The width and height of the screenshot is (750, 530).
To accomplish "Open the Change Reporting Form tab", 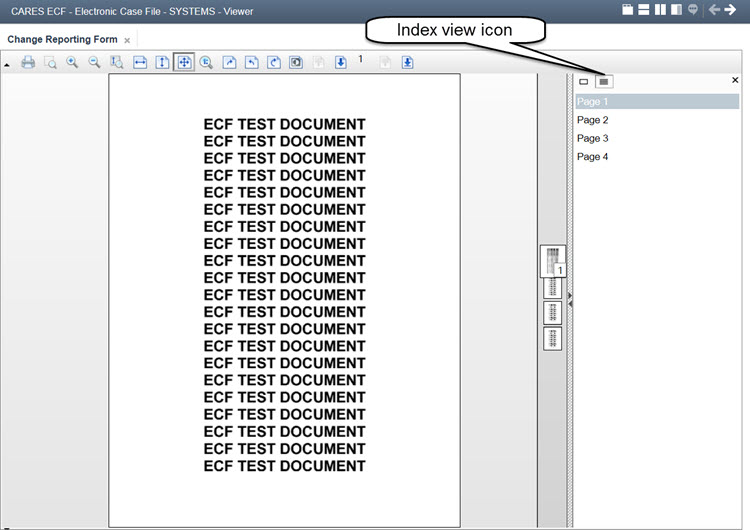I will (62, 40).
